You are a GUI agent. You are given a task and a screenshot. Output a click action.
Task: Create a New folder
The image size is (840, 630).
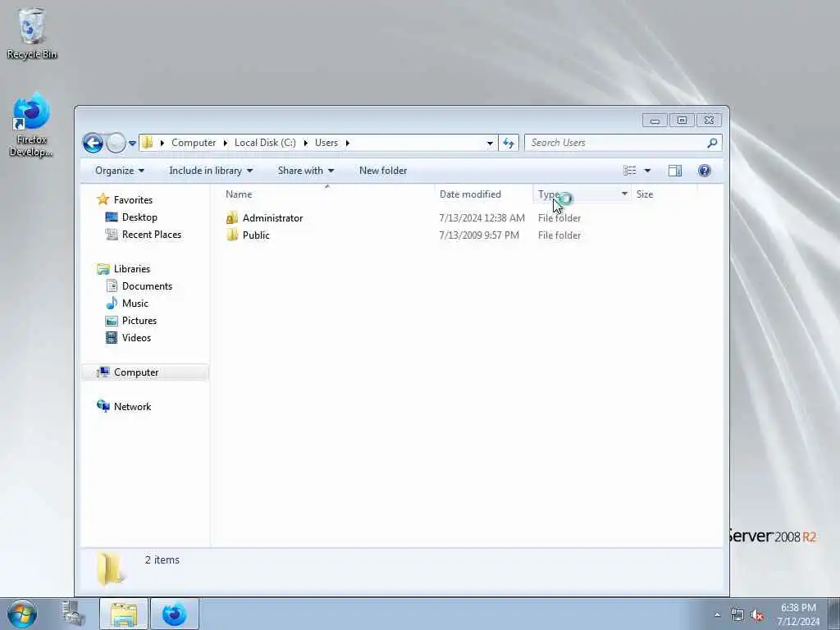coord(383,171)
